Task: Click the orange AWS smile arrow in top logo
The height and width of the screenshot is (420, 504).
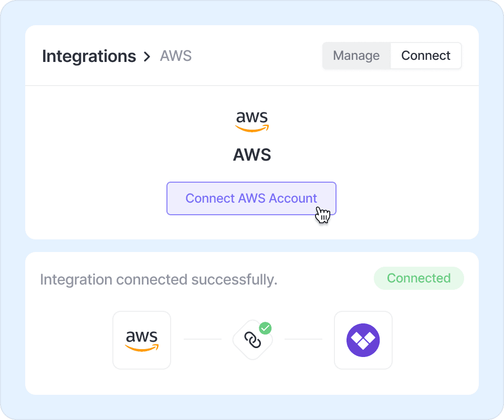Action: point(252,129)
